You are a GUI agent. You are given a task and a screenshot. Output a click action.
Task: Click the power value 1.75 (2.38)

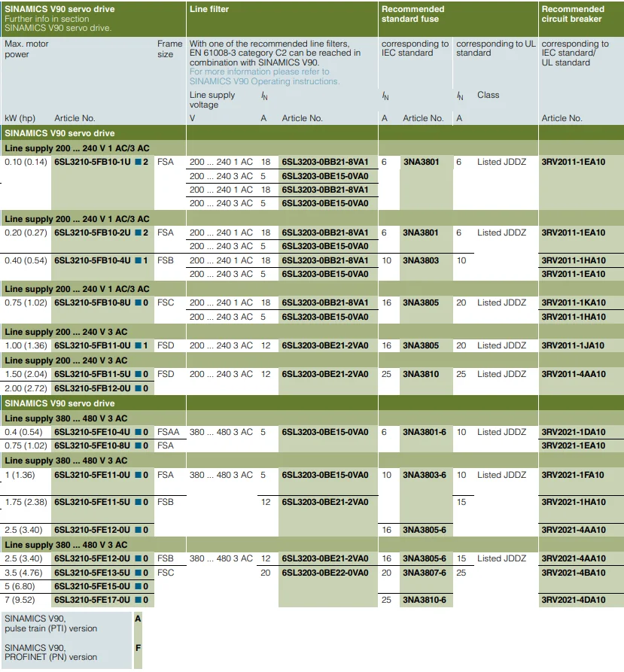26,502
